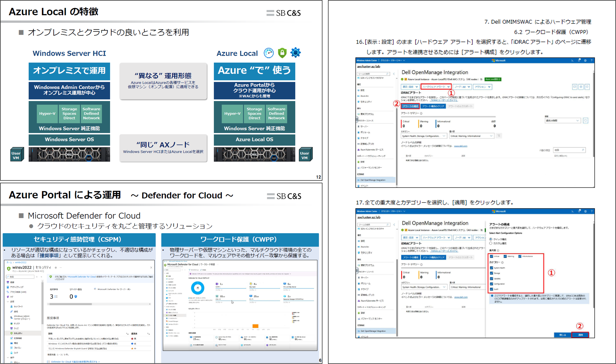Open アクティビティ ログ in winsv2022 sidebar
The height and width of the screenshot is (364, 616).
click(x=15, y=287)
